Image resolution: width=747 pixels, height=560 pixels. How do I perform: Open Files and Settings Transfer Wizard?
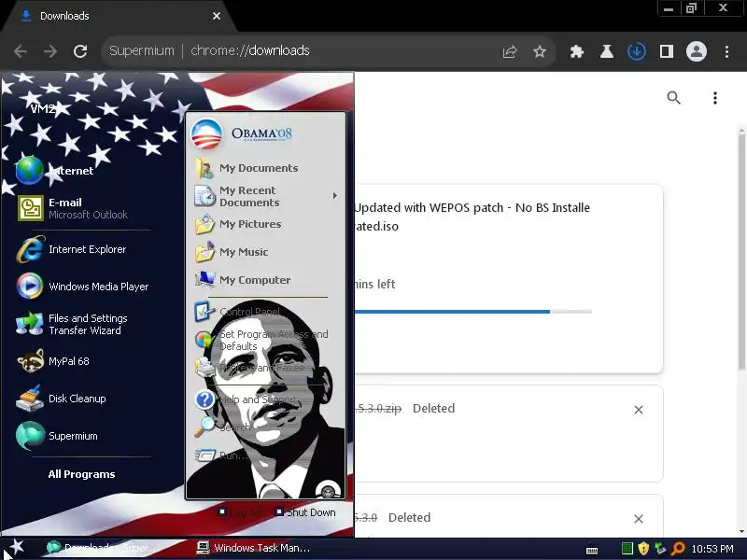tap(72, 324)
